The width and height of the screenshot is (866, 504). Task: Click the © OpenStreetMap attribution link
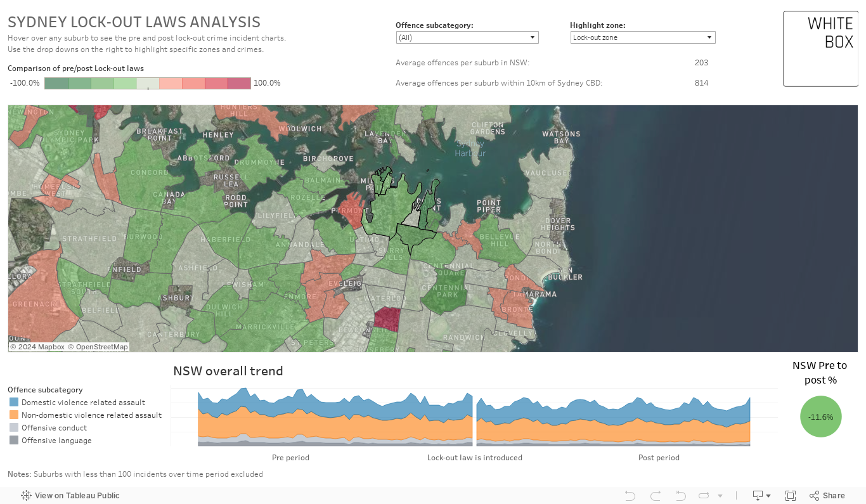98,347
